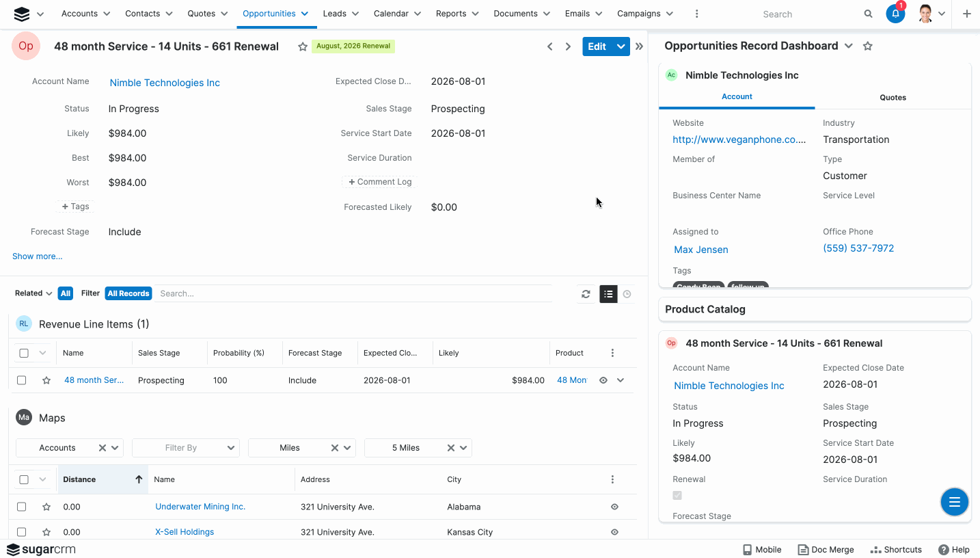
Task: Refresh the related subpanels
Action: coord(586,294)
